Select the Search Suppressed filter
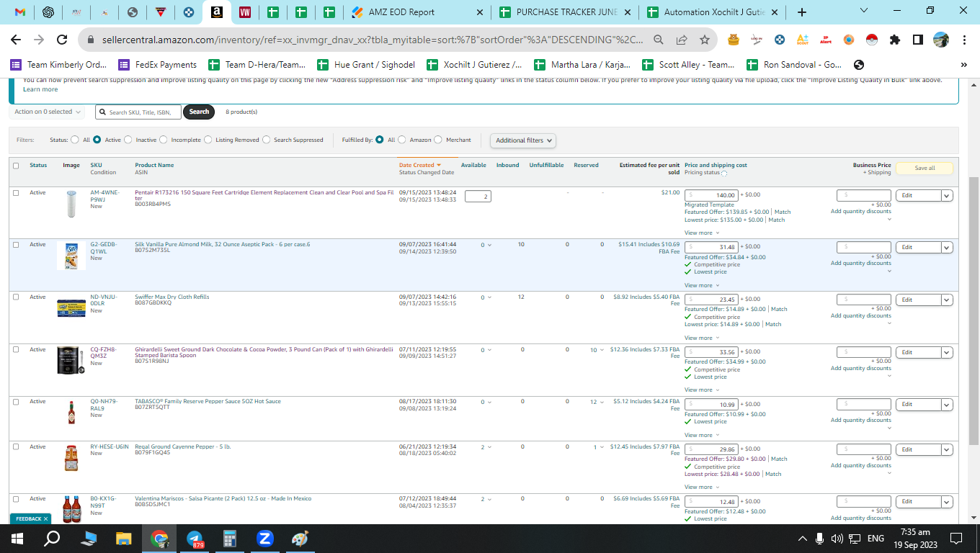Viewport: 980px width, 553px height. [x=266, y=140]
